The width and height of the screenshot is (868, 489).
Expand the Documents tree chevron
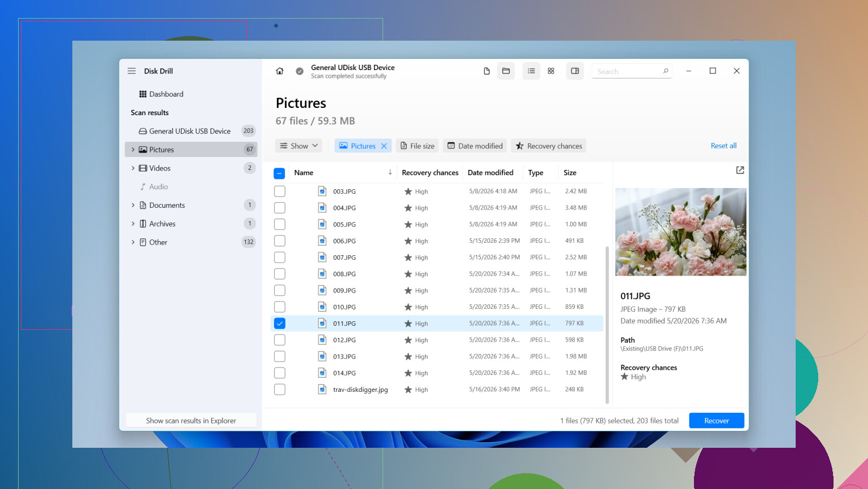coord(133,206)
